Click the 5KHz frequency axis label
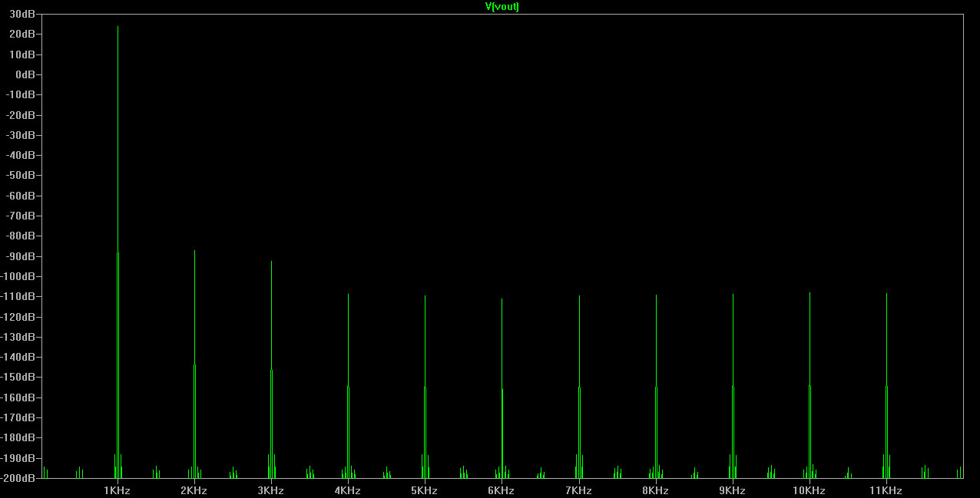 [x=425, y=490]
